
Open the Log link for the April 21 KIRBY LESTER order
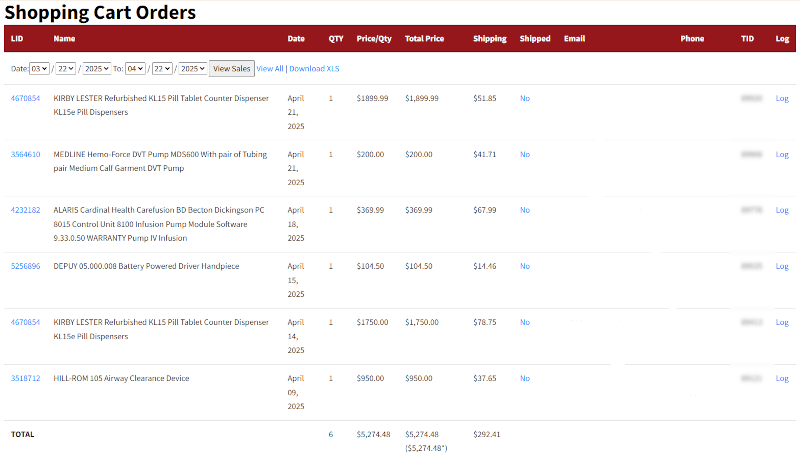click(782, 98)
